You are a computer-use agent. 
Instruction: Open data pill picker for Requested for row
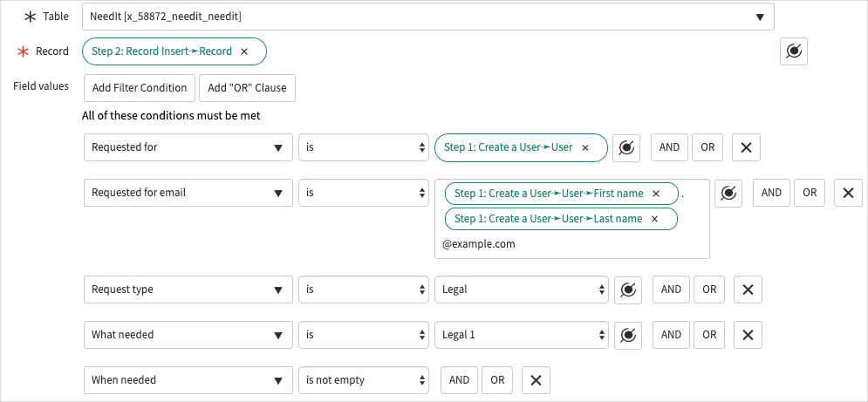click(626, 148)
